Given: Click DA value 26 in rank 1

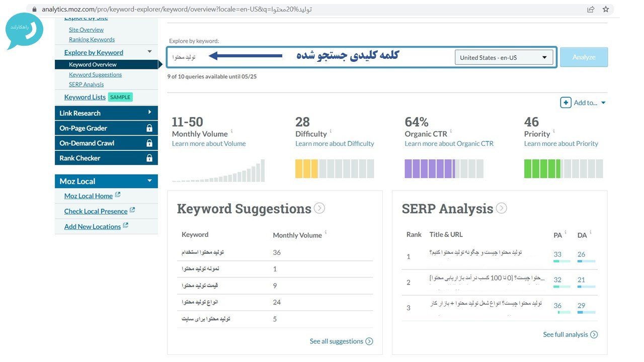Looking at the screenshot, I should (582, 254).
